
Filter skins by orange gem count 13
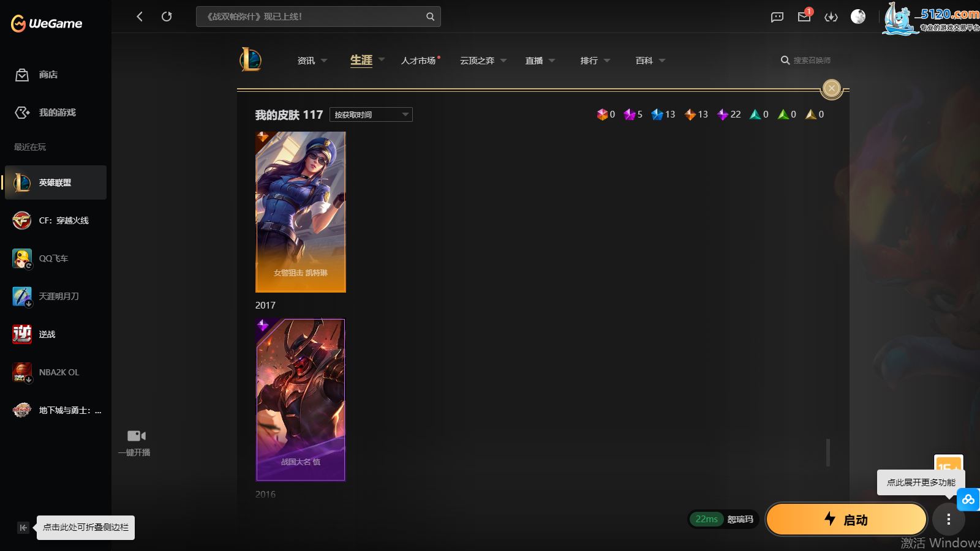pyautogui.click(x=696, y=114)
